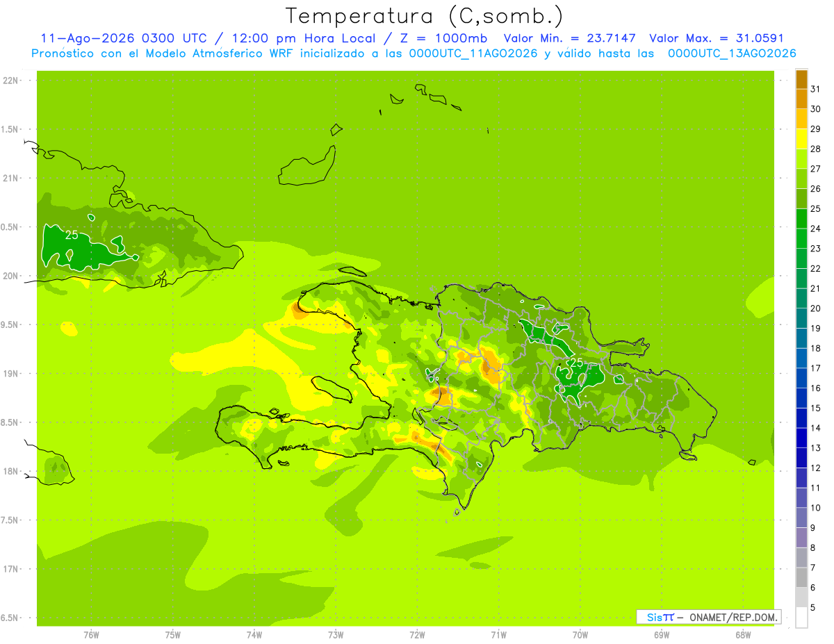
Task: Click the '20N' latitude label
Action: (10, 276)
